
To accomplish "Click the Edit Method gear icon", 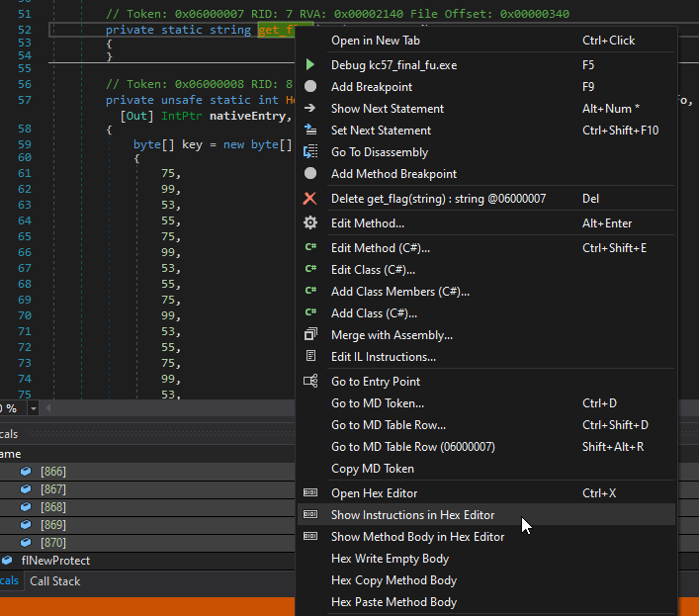I will [x=310, y=223].
